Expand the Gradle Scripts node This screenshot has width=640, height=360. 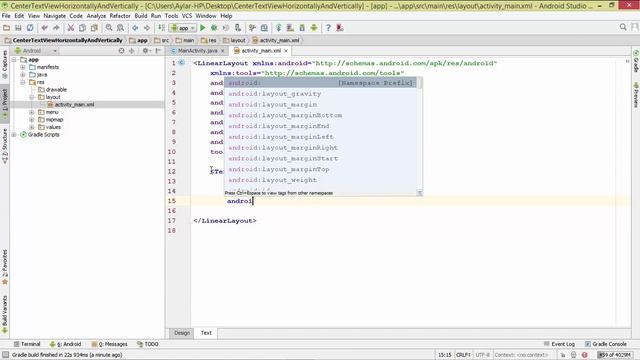[x=14, y=134]
